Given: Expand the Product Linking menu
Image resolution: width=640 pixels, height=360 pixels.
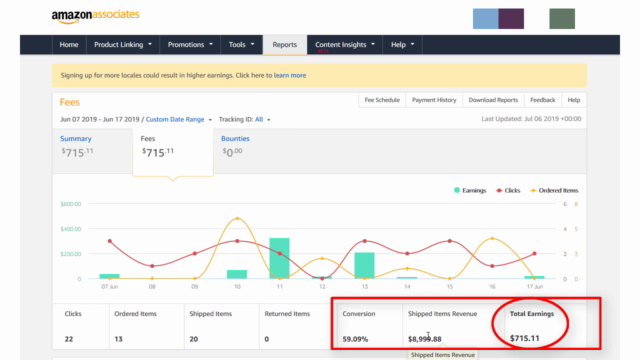Looking at the screenshot, I should pos(123,44).
